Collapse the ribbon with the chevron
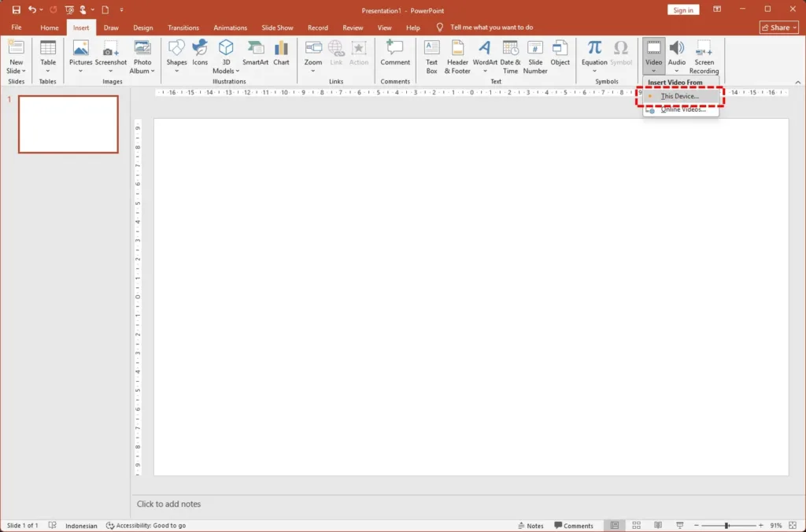The width and height of the screenshot is (806, 532). point(797,82)
